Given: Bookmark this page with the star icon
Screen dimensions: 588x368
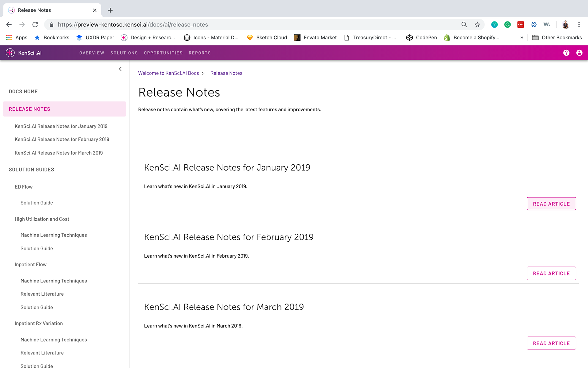Looking at the screenshot, I should pos(477,25).
